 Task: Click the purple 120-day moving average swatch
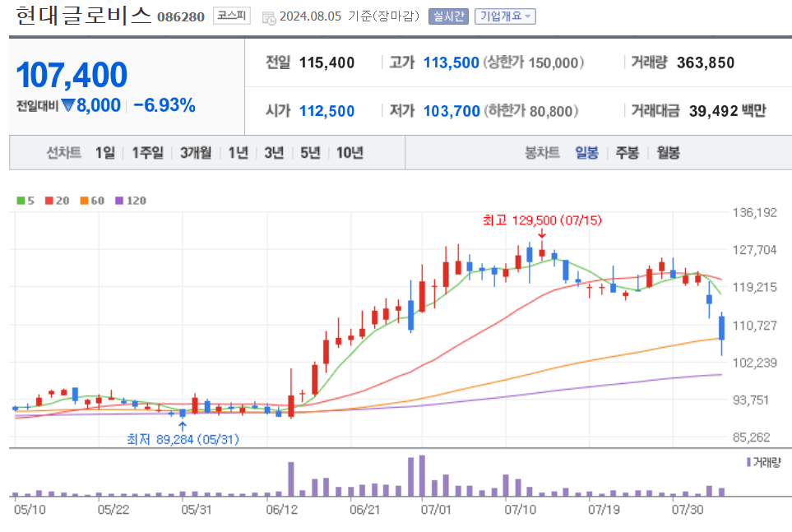[x=119, y=201]
